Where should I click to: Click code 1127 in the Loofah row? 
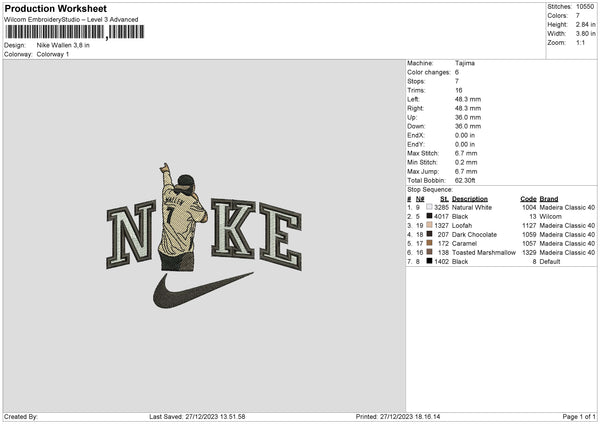(529, 225)
